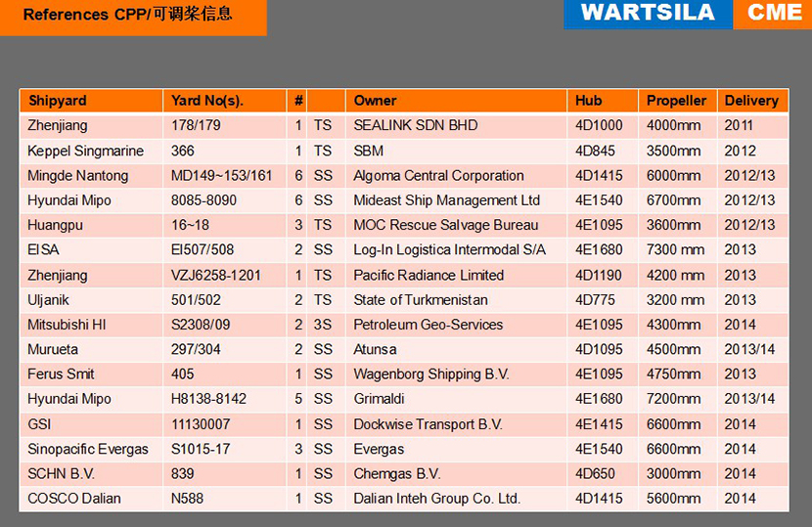Select the COSCO Dalian shipyard cell
The width and height of the screenshot is (812, 527).
click(x=74, y=499)
